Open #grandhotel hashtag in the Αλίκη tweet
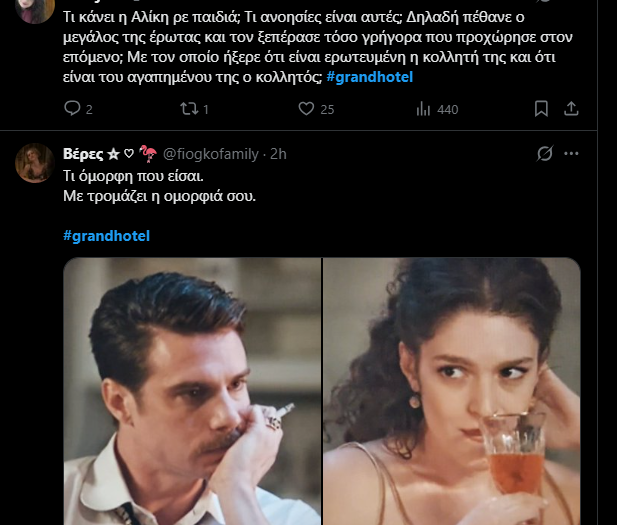 click(370, 77)
